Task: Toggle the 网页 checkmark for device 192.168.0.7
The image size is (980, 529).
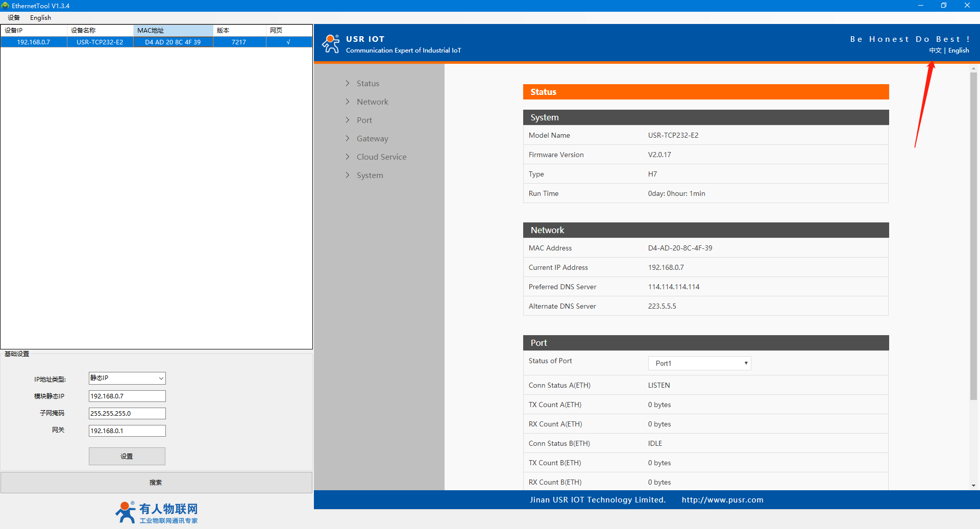Action: 288,42
